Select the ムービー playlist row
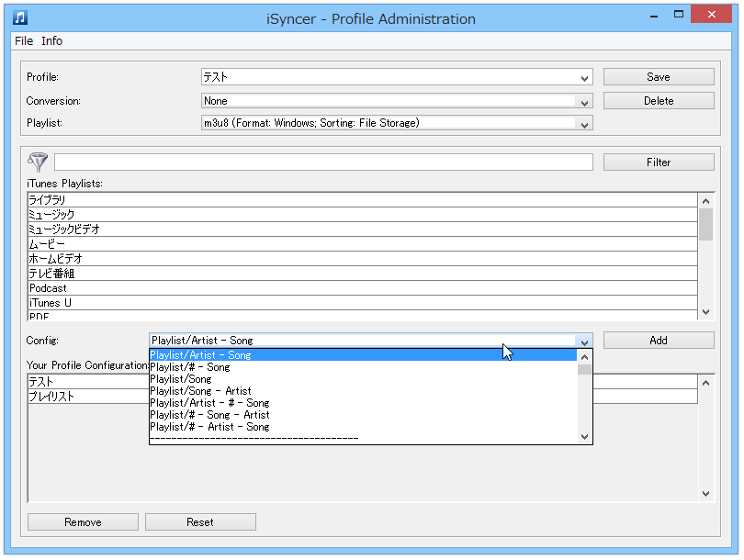Screen dimensions: 744x560 point(363,243)
